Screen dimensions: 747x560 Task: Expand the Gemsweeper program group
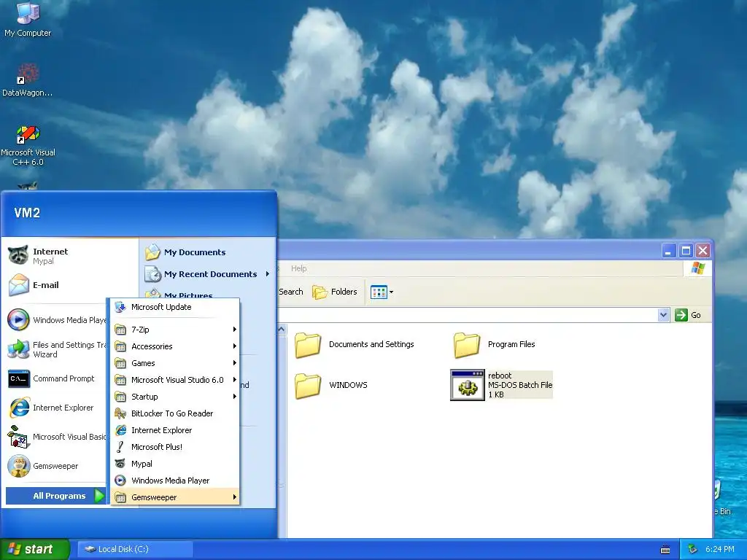pyautogui.click(x=175, y=497)
